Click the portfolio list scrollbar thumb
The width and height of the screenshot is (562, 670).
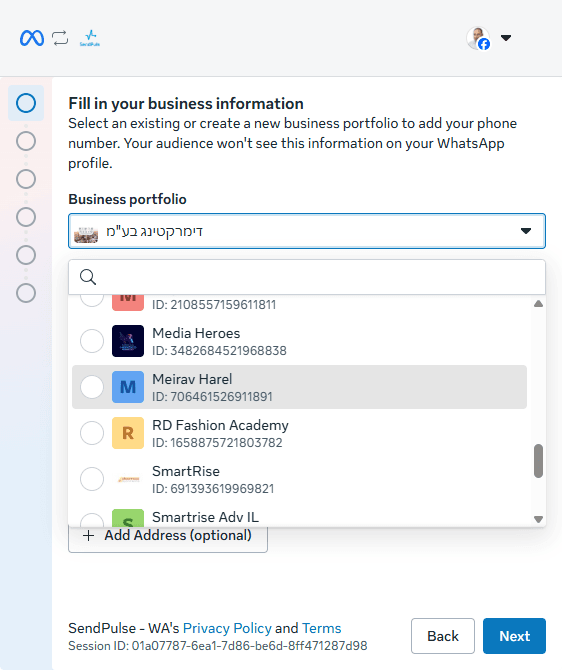point(538,461)
